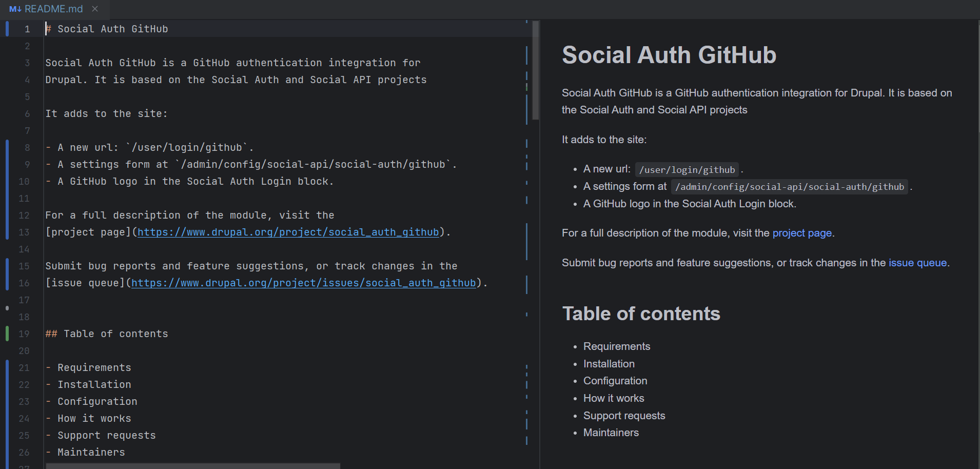Click the social_auth_github project URL on line 13

(x=288, y=232)
